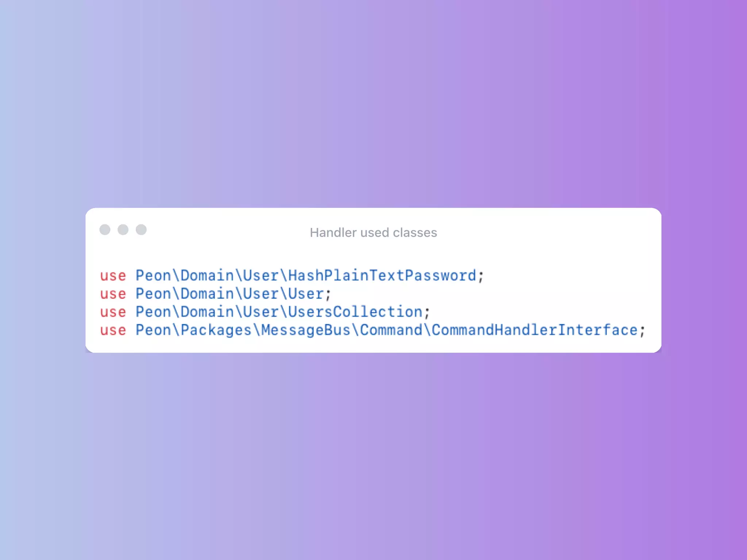
Task: Click the middle gray window dot
Action: tap(123, 230)
